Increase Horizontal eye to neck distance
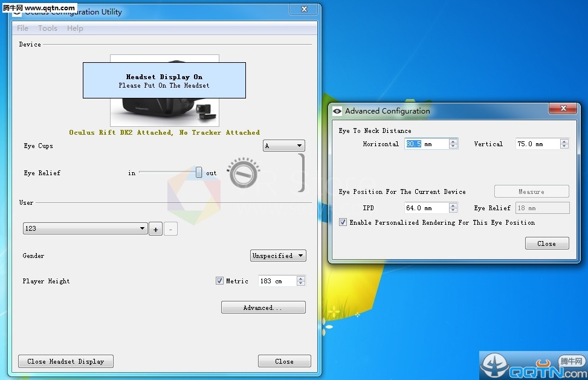This screenshot has height=380, width=588. (453, 141)
